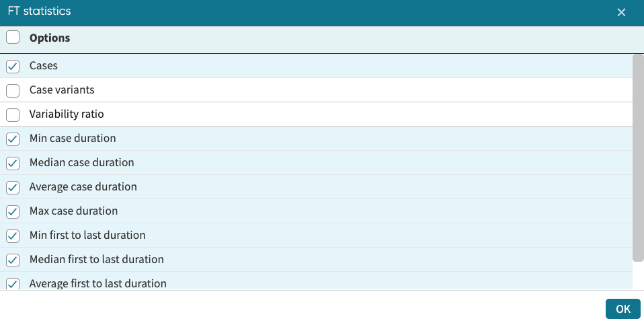The height and width of the screenshot is (323, 644).
Task: Click the 'Max case duration' row label text
Action: (x=73, y=211)
